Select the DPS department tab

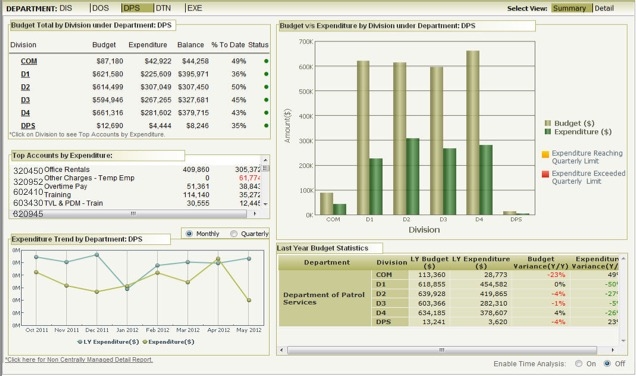point(137,8)
